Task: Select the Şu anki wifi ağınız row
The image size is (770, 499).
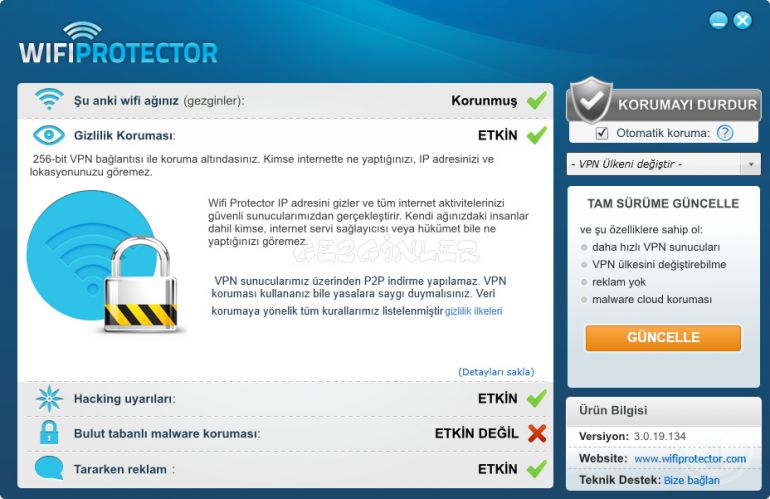Action: [285, 101]
